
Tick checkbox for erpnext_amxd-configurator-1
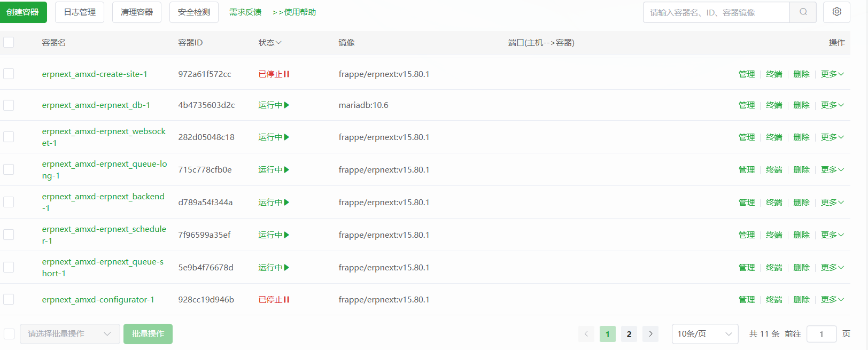point(9,300)
